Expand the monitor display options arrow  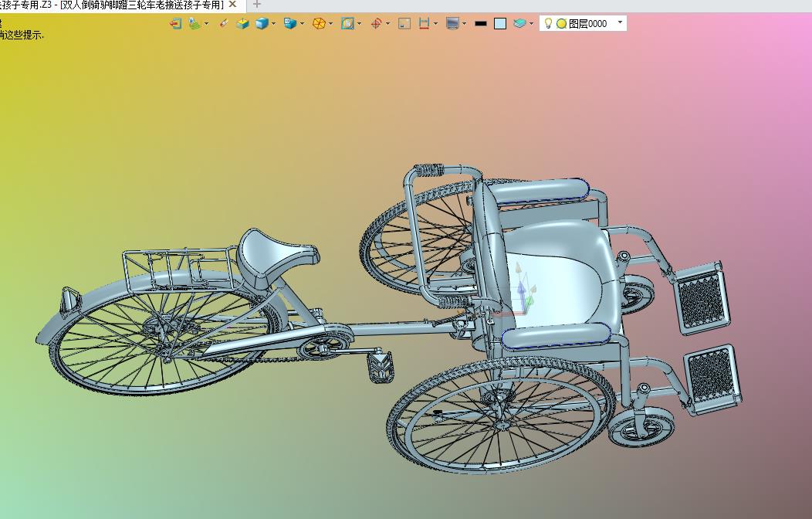464,23
